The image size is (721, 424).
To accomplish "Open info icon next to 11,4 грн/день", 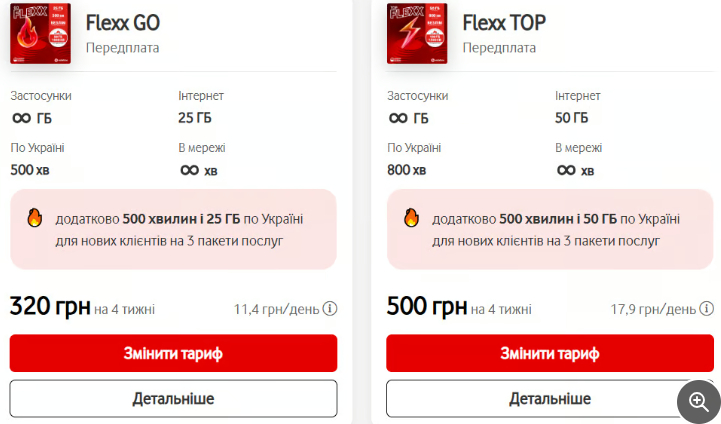I will (x=330, y=308).
